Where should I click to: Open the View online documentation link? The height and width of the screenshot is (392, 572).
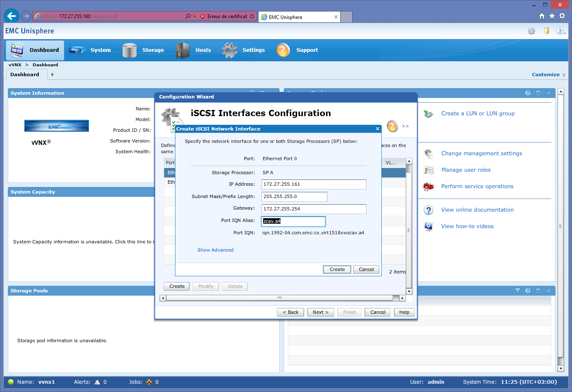point(477,210)
